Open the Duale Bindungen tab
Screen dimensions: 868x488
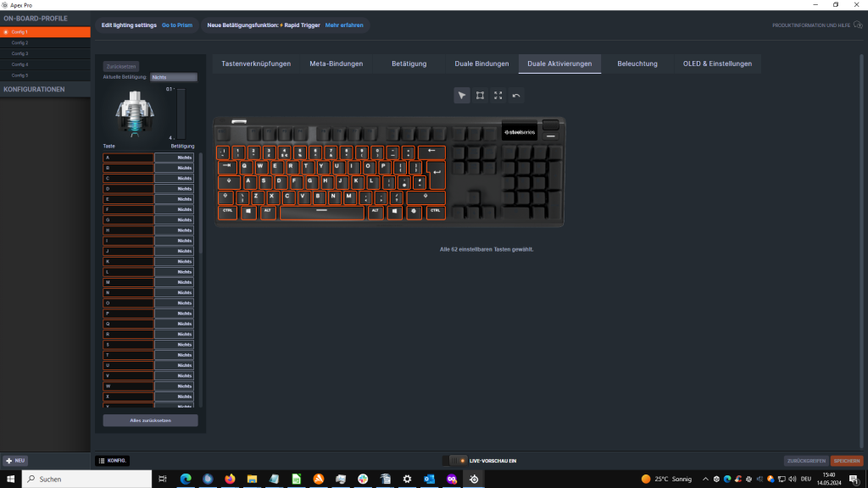(481, 64)
